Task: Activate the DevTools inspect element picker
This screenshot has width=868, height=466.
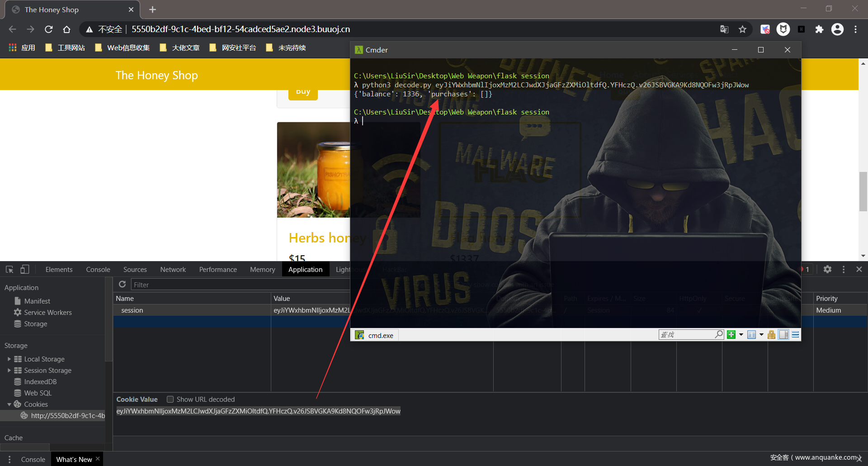Action: [x=9, y=270]
